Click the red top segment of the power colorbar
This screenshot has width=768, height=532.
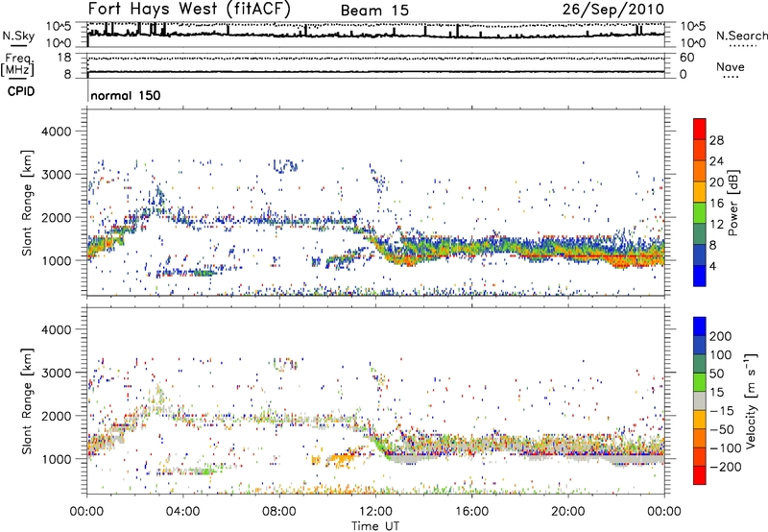[700, 130]
